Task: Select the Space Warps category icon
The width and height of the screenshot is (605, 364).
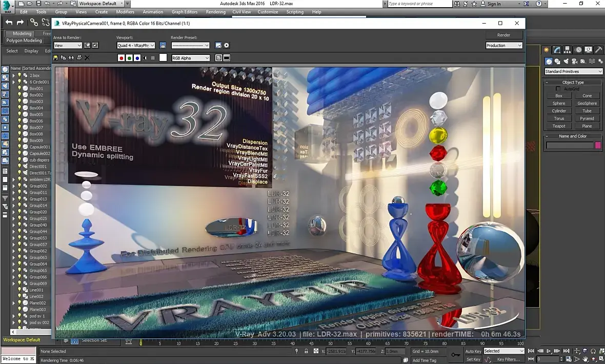Action: pyautogui.click(x=592, y=62)
